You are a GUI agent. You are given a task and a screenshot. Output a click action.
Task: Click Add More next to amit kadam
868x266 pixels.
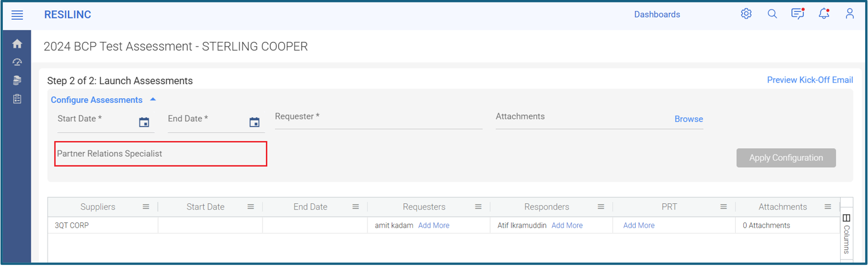pyautogui.click(x=434, y=225)
